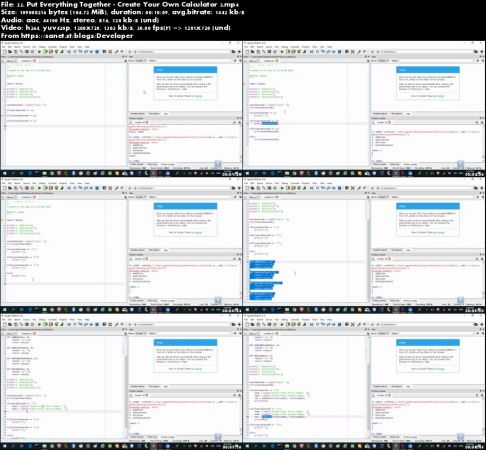486x450 pixels.
Task: Click the Windows Start button in the fourth frame's taskbar
Action: [x=247, y=310]
